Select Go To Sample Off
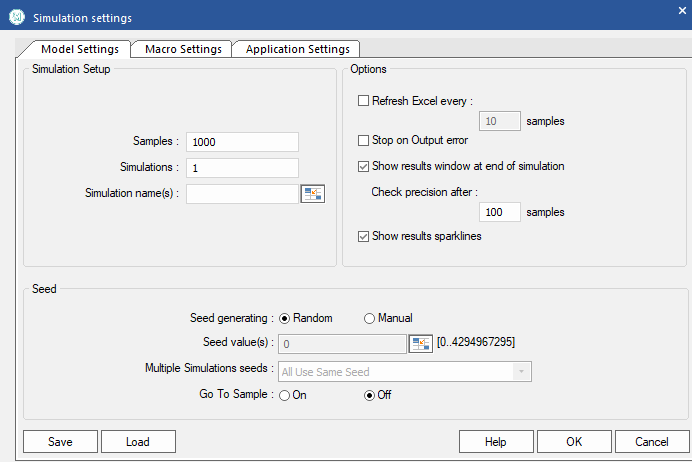 point(369,395)
